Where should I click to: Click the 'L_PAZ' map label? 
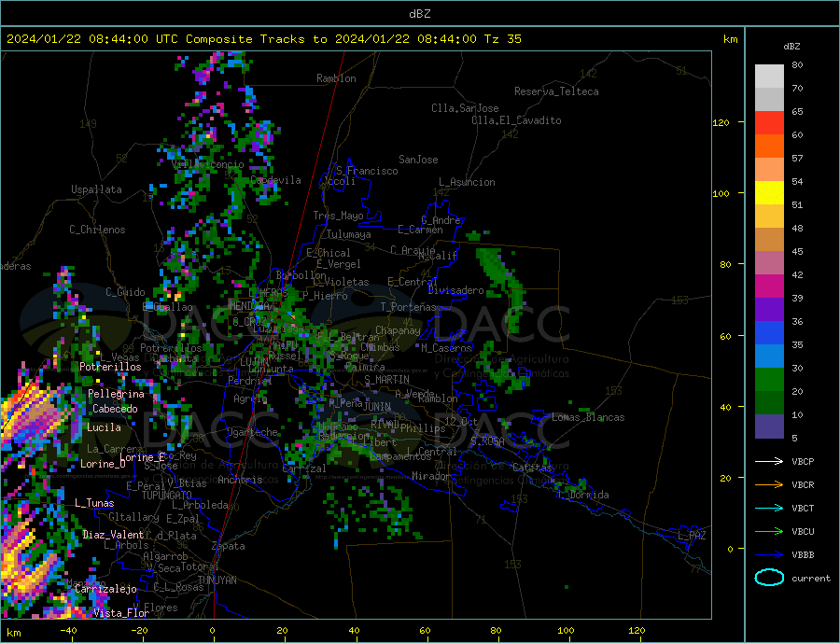[x=692, y=536]
